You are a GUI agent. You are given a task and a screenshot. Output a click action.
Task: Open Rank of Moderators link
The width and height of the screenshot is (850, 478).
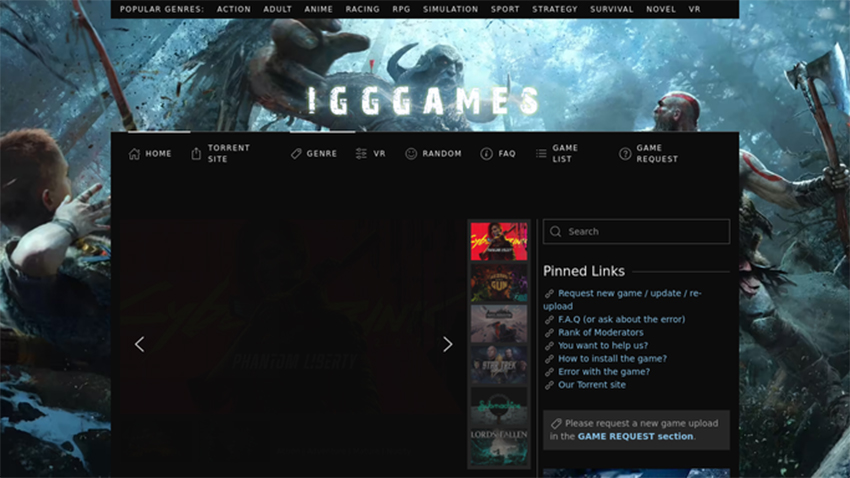[601, 333]
